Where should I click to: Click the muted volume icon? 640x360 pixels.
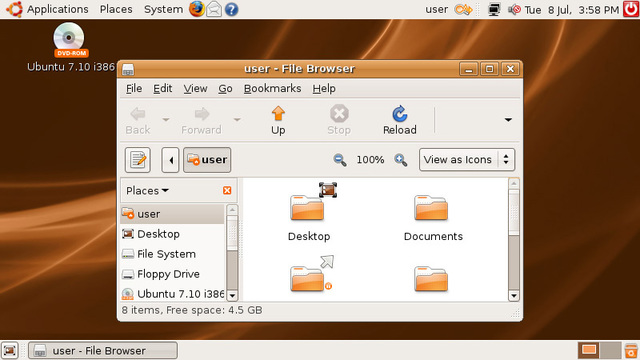pyautogui.click(x=514, y=9)
